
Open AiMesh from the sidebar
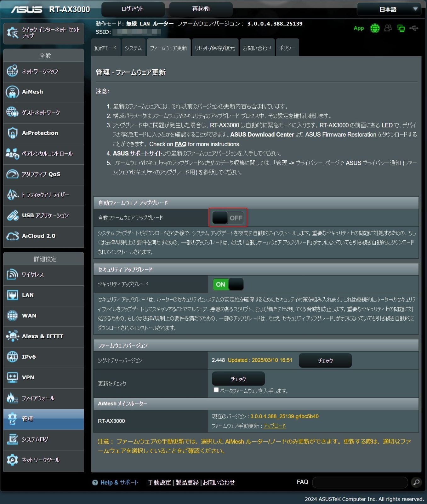43,92
